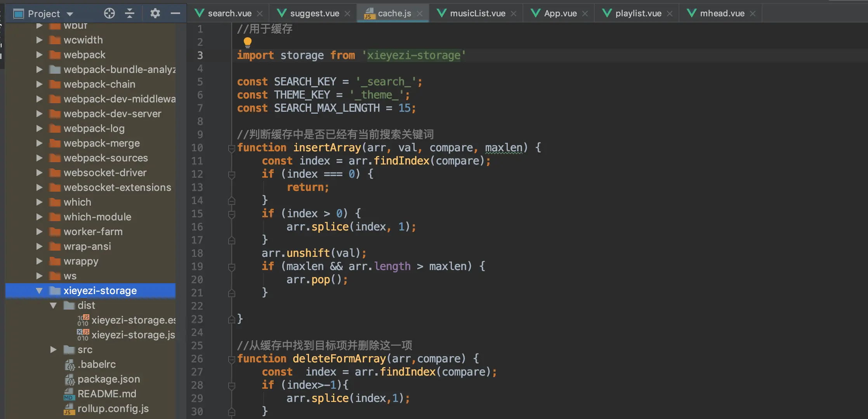Collapse all nodes using the collapse icon
Screen dimensions: 868x419
coord(130,13)
